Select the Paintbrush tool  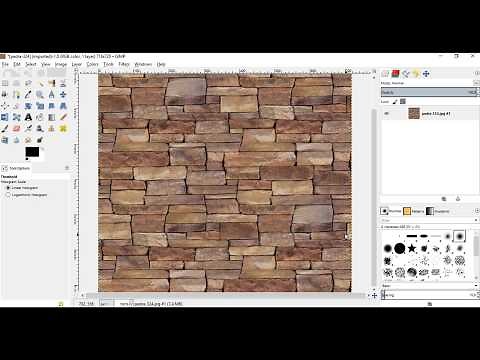[x=5, y=129]
